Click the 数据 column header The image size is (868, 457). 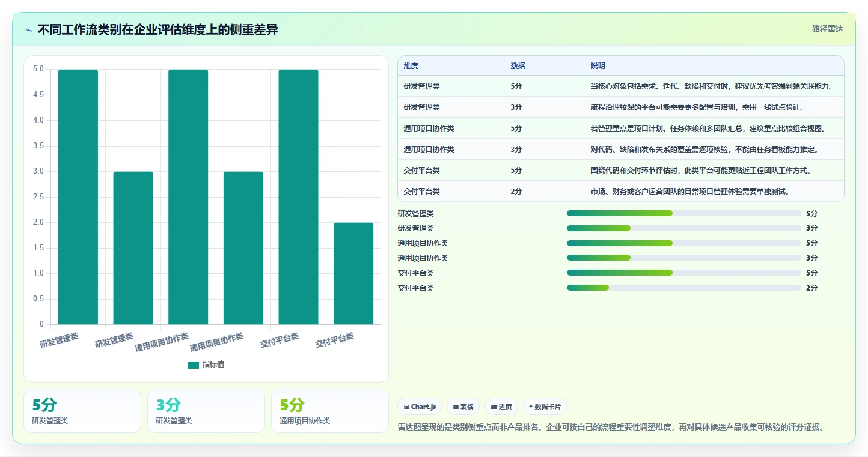(518, 66)
